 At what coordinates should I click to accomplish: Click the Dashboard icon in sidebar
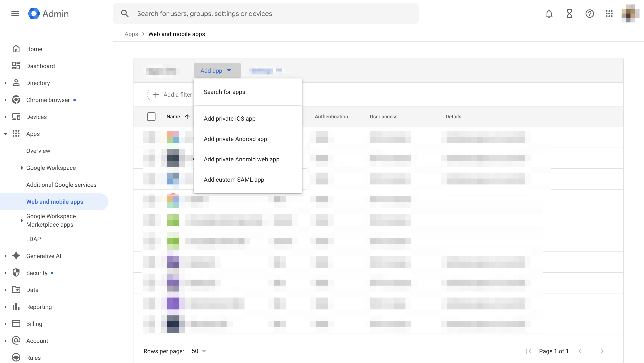point(16,66)
